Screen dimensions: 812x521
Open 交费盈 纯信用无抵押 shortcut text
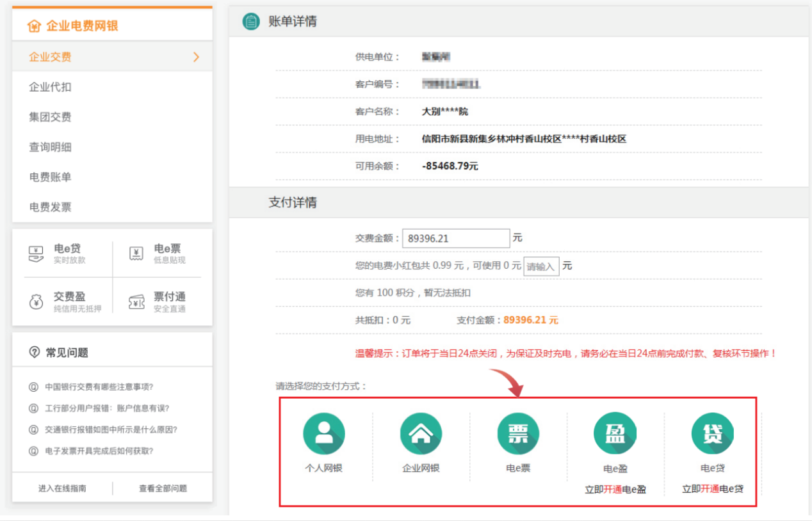pos(77,302)
